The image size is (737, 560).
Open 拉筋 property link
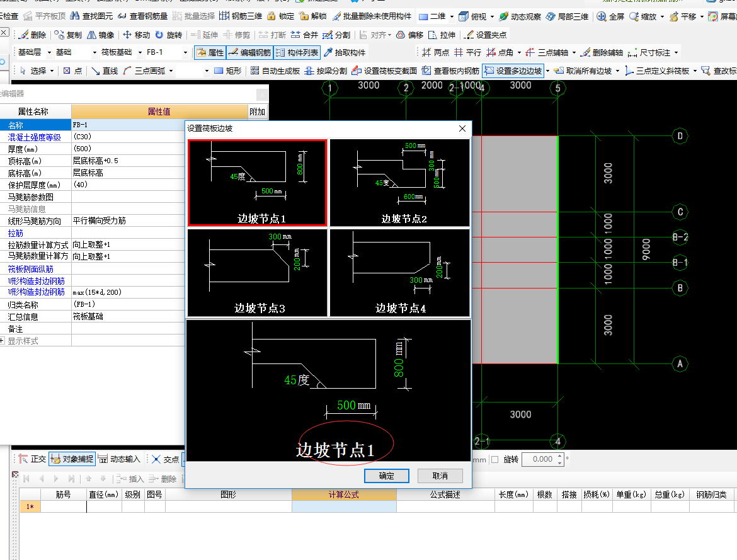click(15, 232)
